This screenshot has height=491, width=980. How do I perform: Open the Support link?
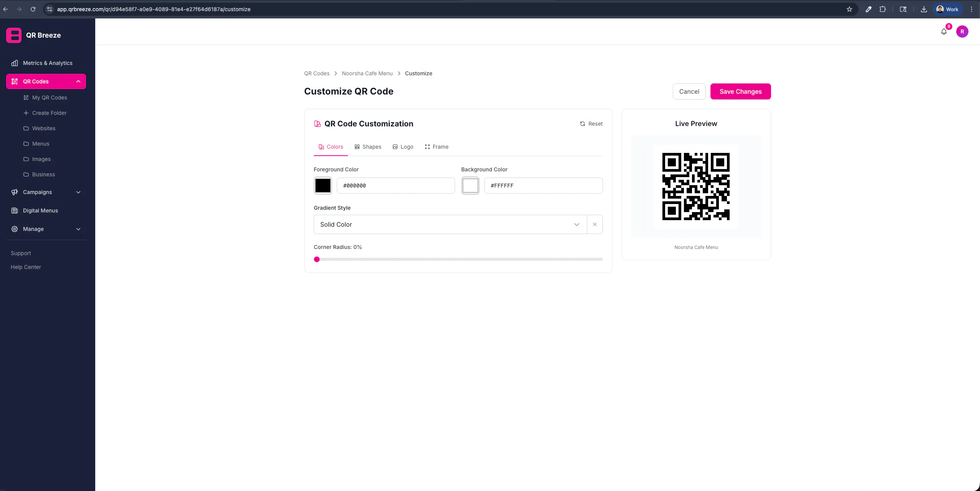point(21,253)
